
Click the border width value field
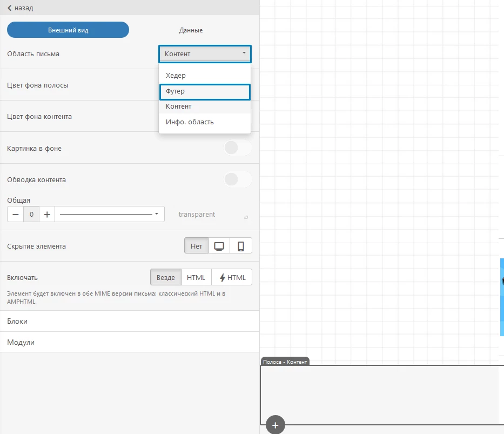pyautogui.click(x=31, y=215)
